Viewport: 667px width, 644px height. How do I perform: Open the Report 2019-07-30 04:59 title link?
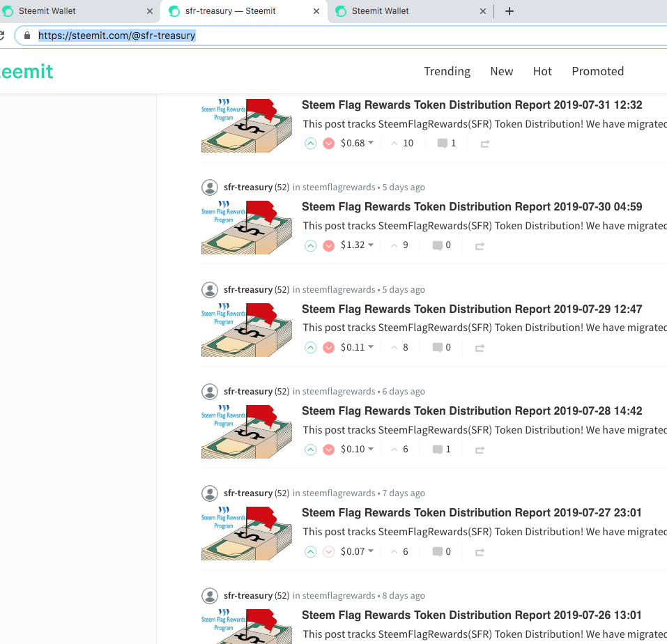[472, 207]
